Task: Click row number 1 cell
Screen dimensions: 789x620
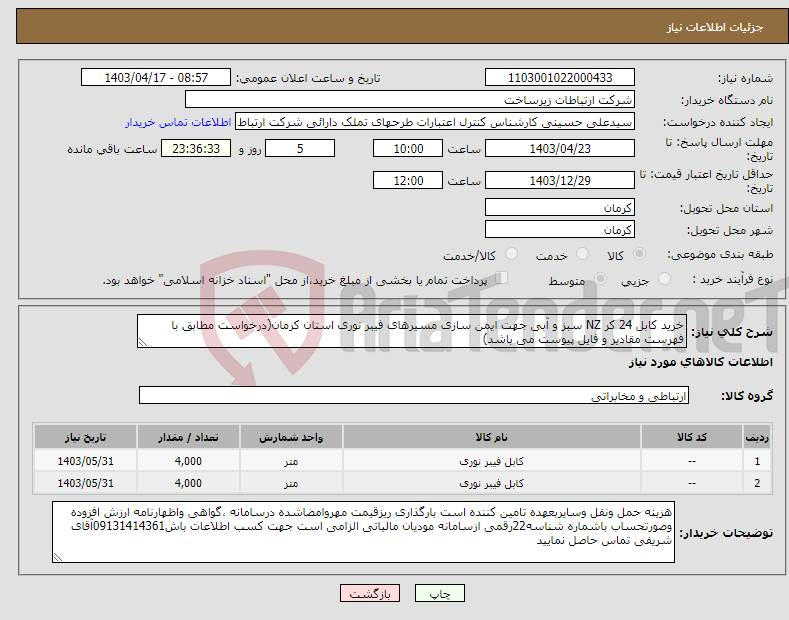Action: coord(757,461)
